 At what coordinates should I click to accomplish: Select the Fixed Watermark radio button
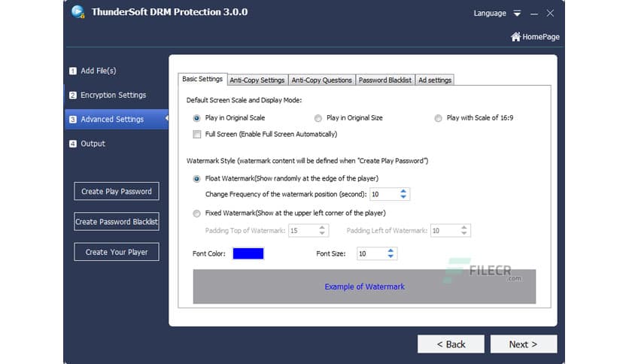[x=196, y=214]
